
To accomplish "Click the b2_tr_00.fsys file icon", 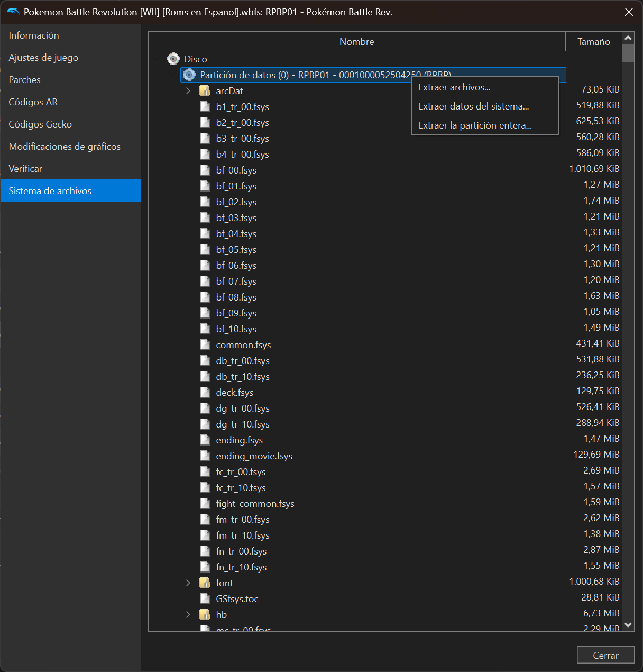I will (x=205, y=122).
